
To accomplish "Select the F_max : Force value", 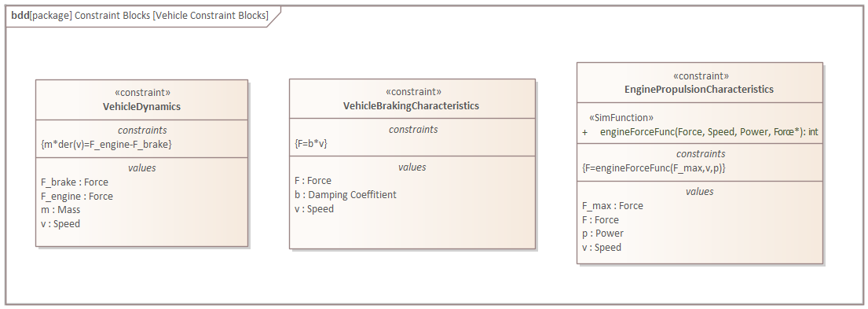I will (612, 206).
